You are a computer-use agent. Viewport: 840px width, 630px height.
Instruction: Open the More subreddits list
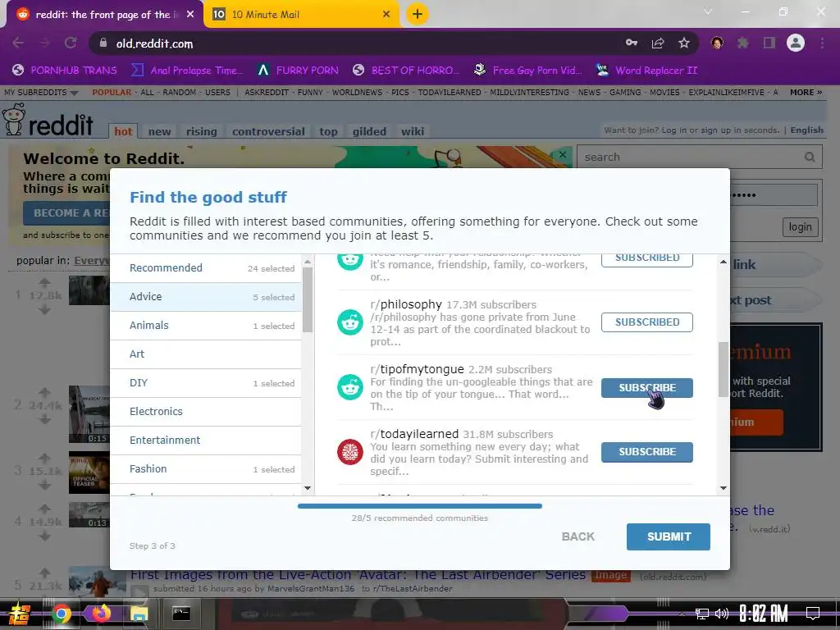[806, 92]
